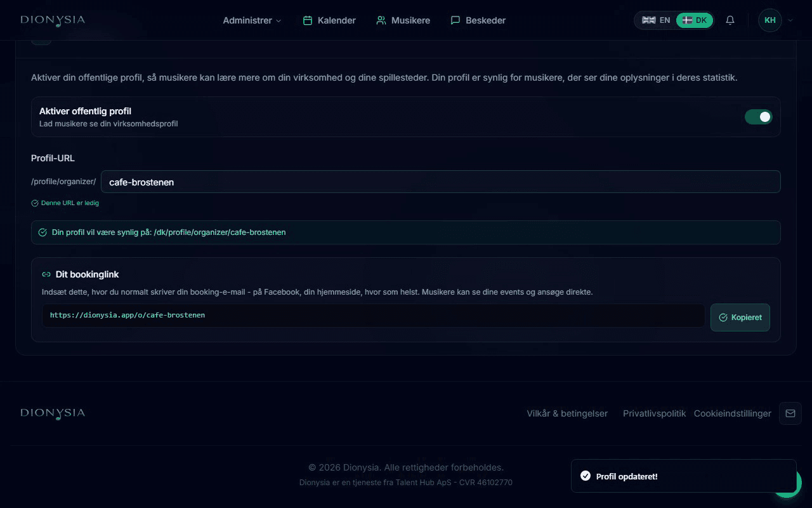
Task: Click the Kopieret button
Action: pos(740,317)
